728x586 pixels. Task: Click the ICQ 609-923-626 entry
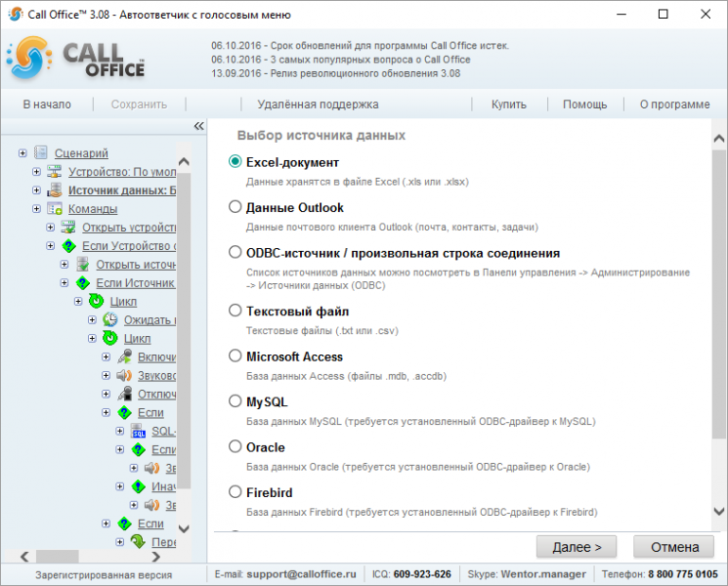[411, 574]
